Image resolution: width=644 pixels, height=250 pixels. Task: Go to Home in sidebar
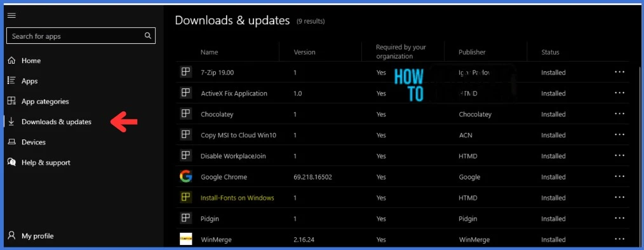click(x=31, y=60)
